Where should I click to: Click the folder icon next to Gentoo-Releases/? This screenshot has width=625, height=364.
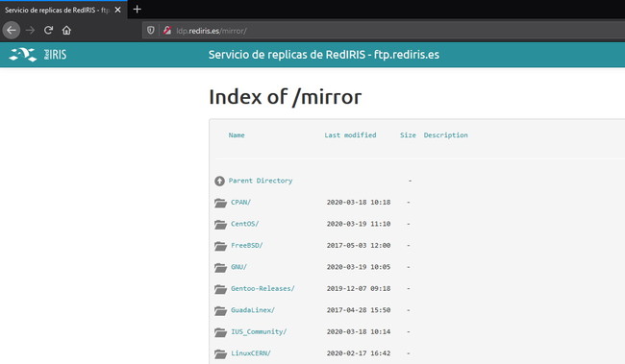(220, 289)
